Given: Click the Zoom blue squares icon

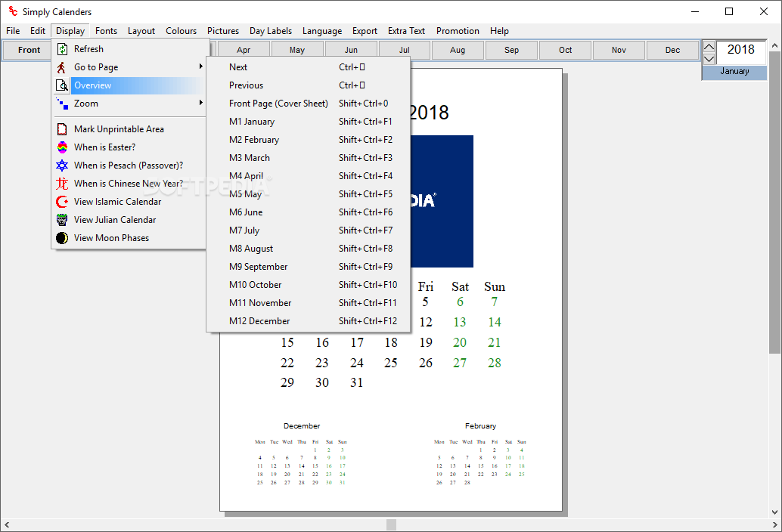Looking at the screenshot, I should coord(62,104).
